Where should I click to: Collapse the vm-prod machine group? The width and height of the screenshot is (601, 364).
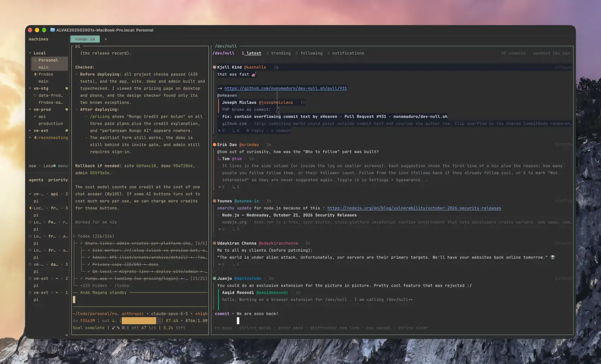30,110
